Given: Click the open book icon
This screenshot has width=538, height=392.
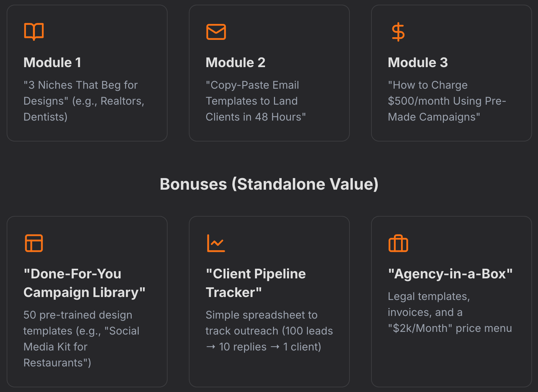Looking at the screenshot, I should 34,32.
